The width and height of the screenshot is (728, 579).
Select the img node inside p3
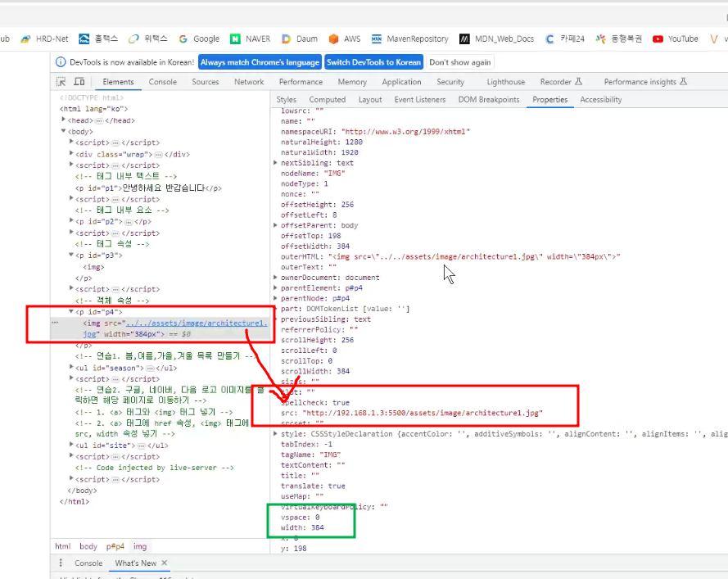point(93,267)
